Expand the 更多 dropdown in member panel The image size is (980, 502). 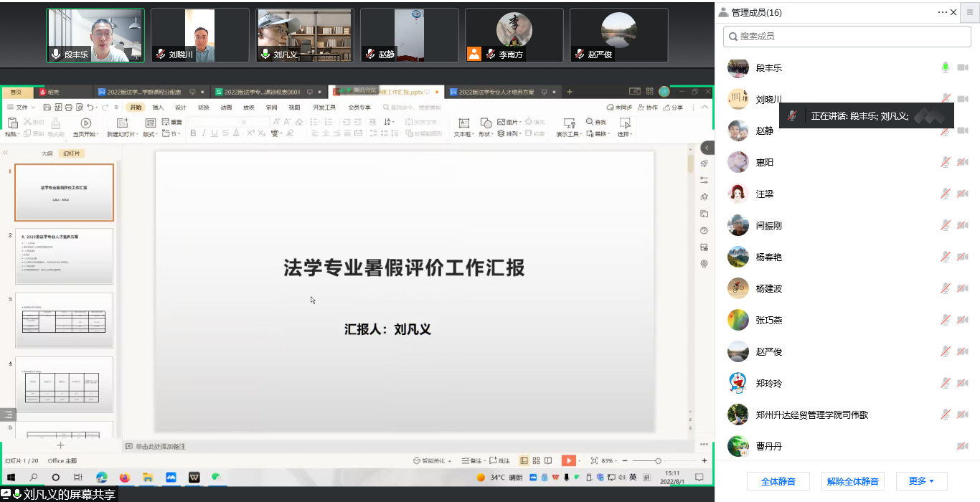click(921, 481)
